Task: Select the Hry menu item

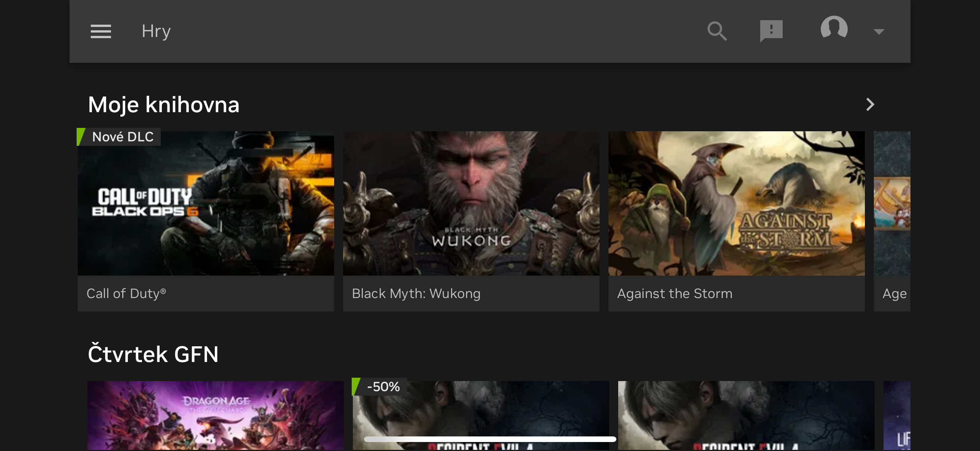Action: [156, 31]
